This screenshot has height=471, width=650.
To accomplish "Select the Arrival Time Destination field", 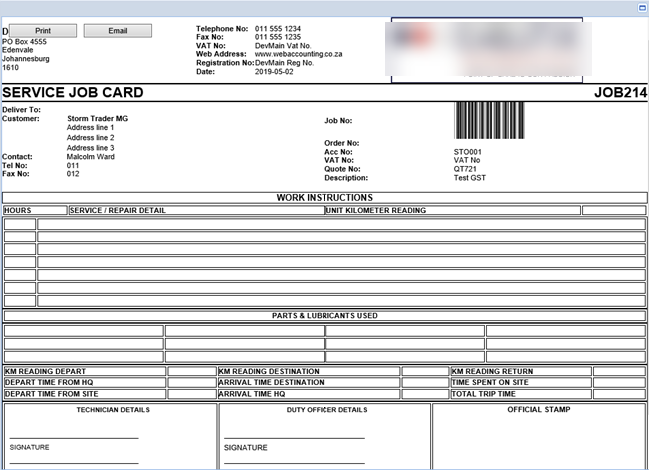I will click(424, 382).
